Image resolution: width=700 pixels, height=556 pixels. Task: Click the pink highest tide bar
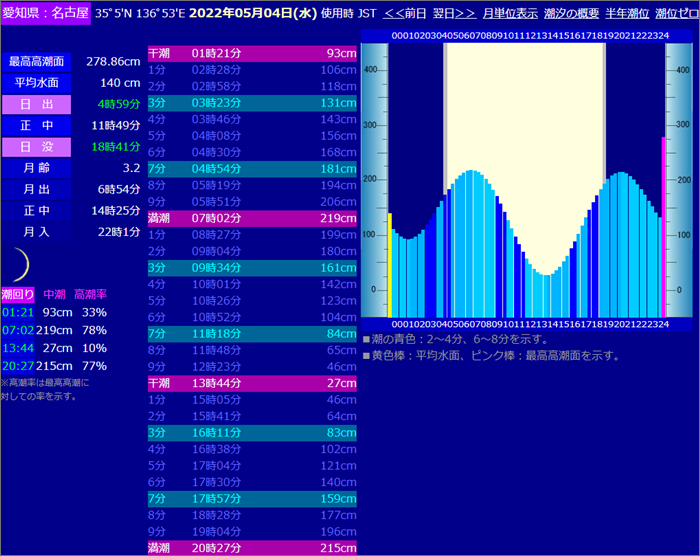coord(663,227)
